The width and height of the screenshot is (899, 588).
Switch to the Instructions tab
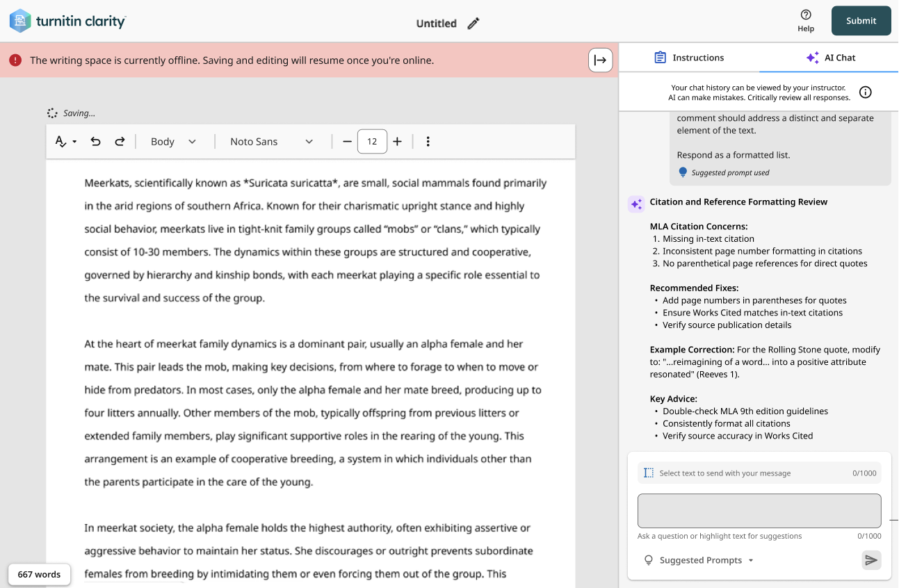point(689,58)
